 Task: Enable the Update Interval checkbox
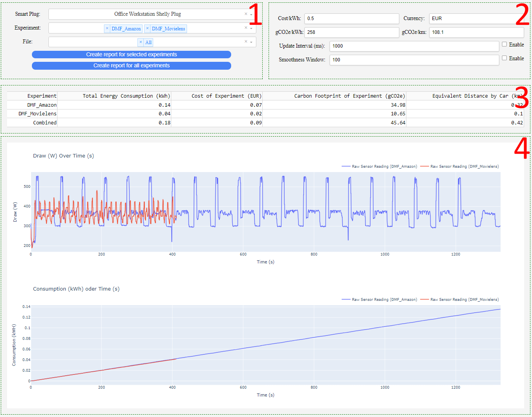(x=504, y=44)
